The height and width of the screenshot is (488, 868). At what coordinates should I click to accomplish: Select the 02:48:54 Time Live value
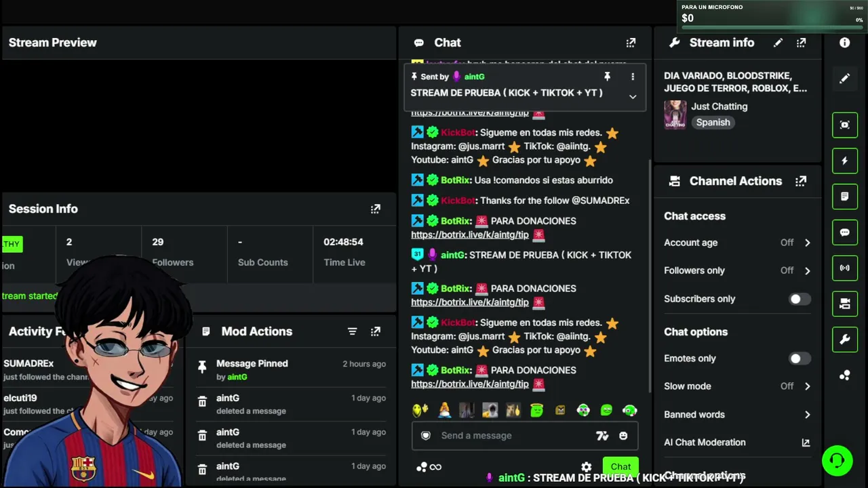(x=343, y=242)
